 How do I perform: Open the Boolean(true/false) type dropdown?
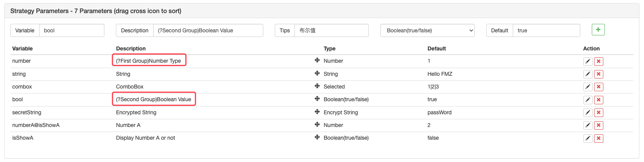coord(427,30)
